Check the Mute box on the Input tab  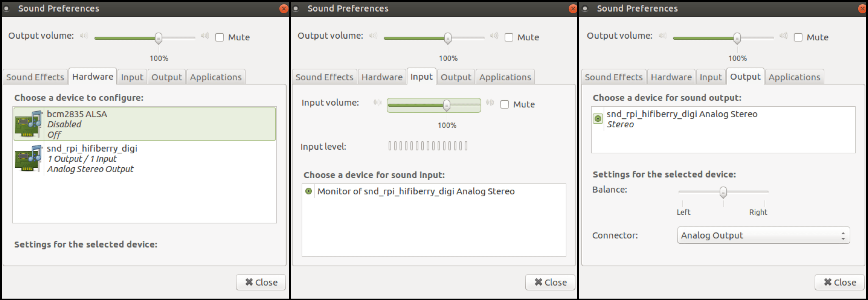505,104
